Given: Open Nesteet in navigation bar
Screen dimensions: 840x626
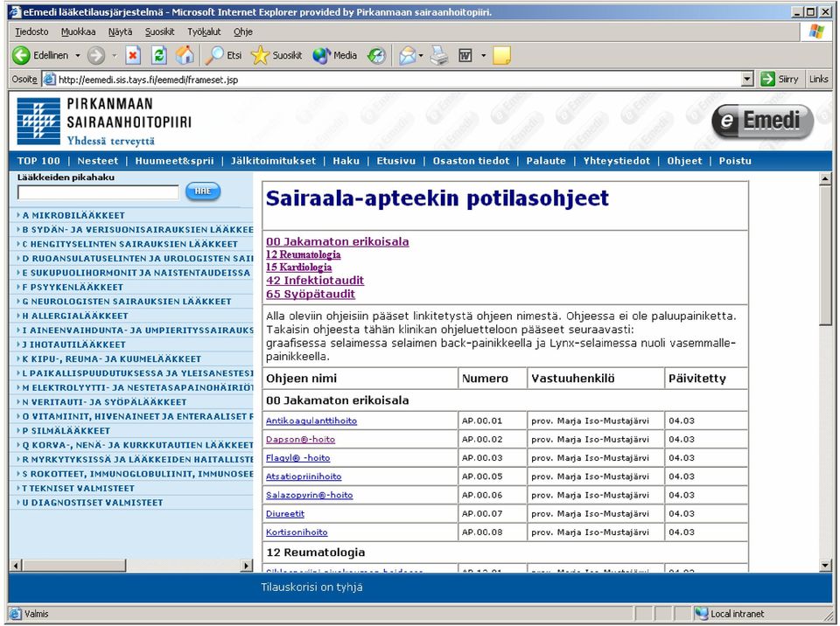Looking at the screenshot, I should pyautogui.click(x=97, y=161).
